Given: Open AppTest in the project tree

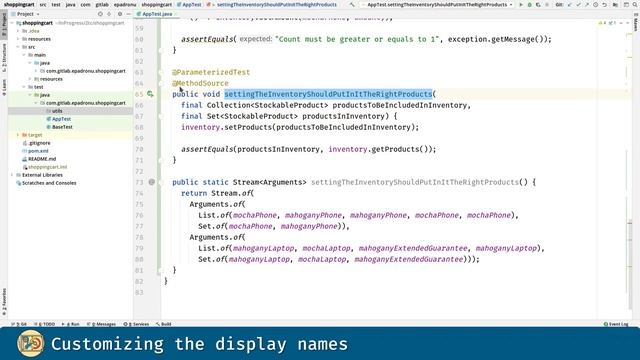Looking at the screenshot, I should click(61, 119).
